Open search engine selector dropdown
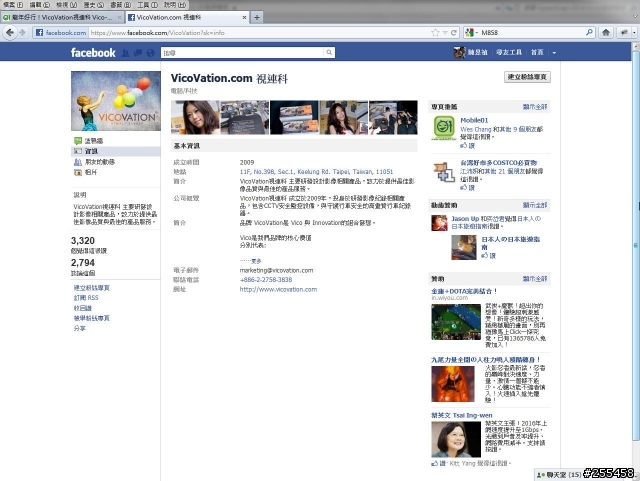Image resolution: width=640 pixels, height=481 pixels. point(471,33)
